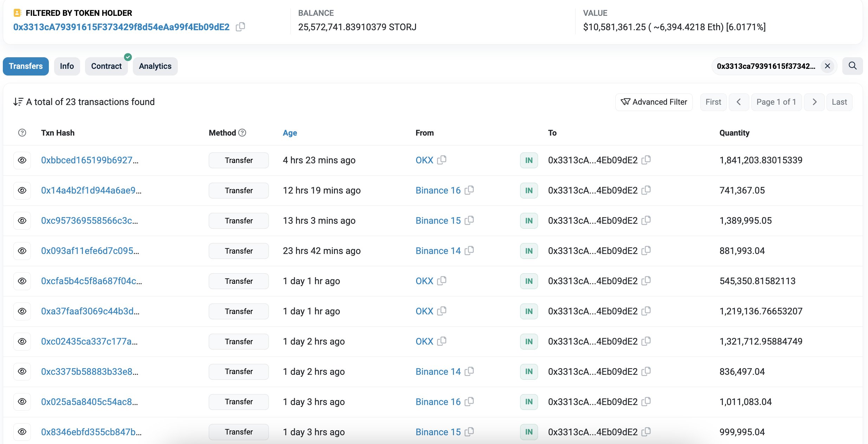
Task: Toggle the Age column header format
Action: click(290, 133)
